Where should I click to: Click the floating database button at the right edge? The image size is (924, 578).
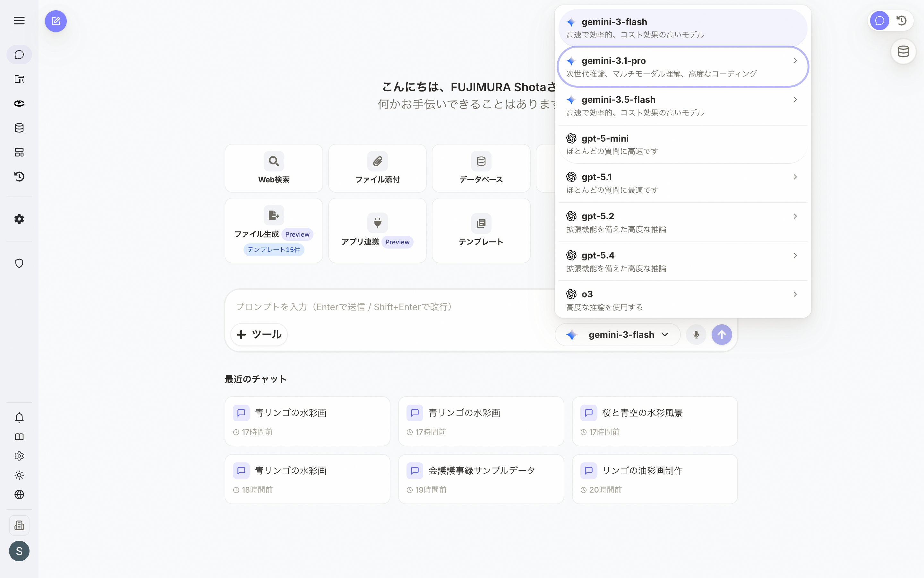(x=903, y=51)
